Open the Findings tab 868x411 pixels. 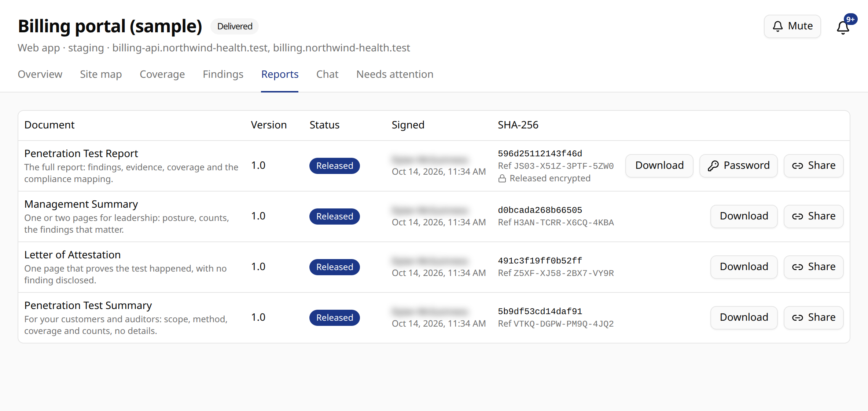(223, 74)
